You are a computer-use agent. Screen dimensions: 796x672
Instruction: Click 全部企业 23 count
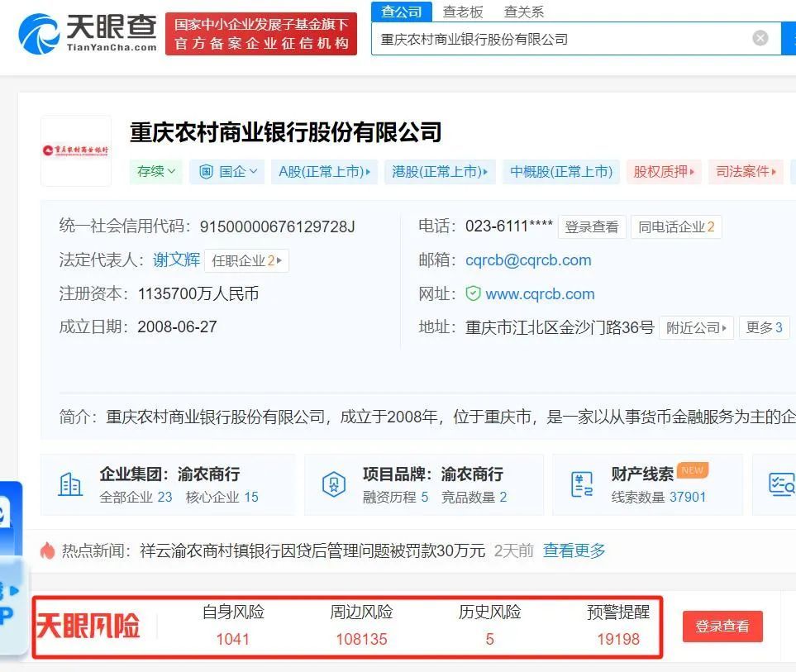pos(136,497)
